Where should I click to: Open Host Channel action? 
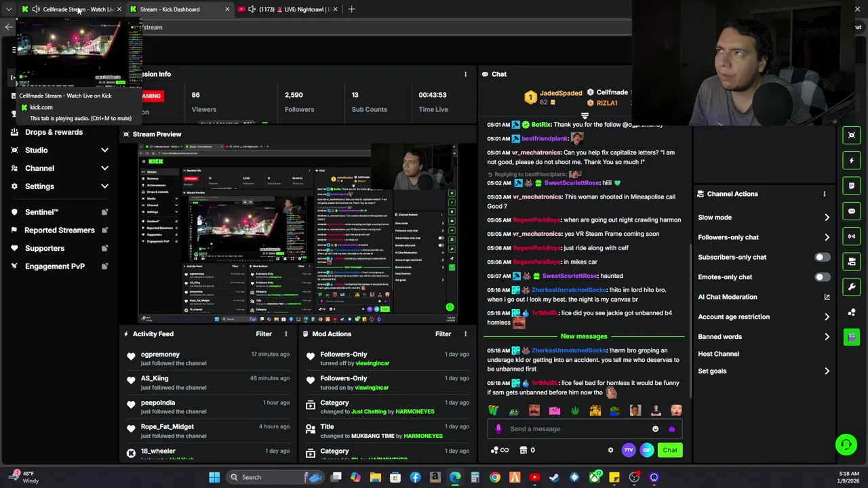pos(719,354)
